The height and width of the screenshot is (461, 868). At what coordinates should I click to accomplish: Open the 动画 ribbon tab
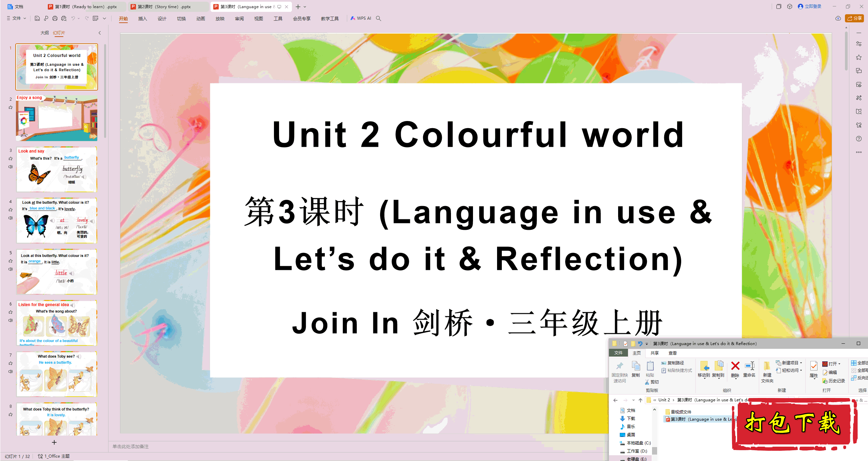(x=201, y=19)
